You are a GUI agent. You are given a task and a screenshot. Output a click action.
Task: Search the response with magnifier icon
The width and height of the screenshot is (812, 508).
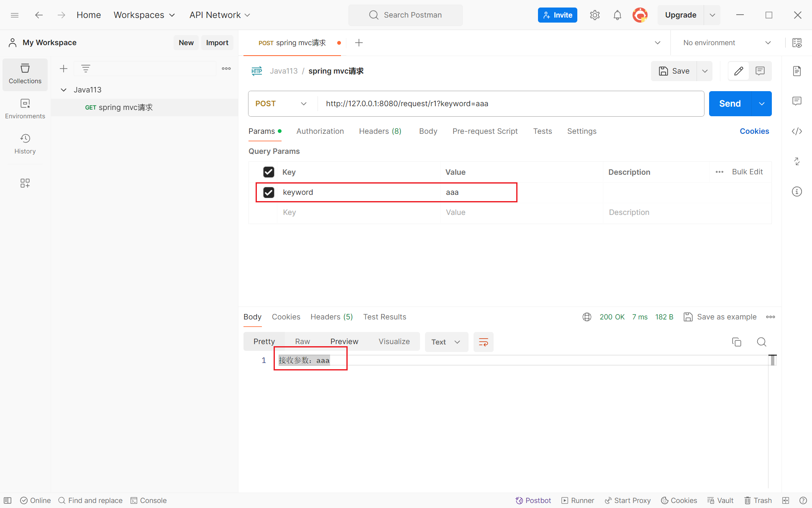[x=761, y=342]
